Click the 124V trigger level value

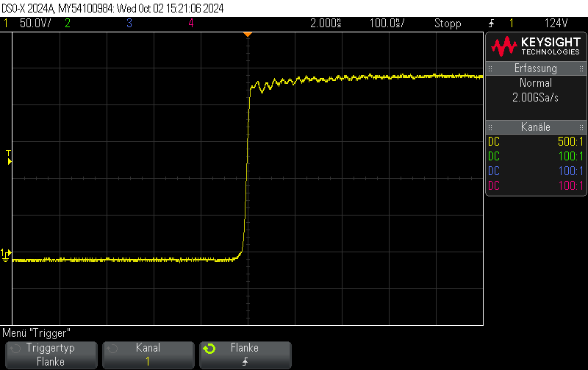556,24
